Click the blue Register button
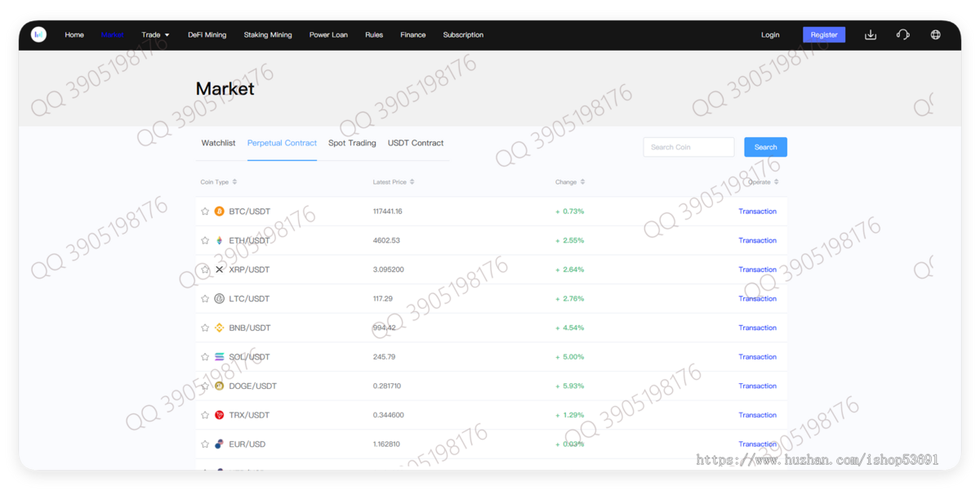Image resolution: width=980 pixels, height=491 pixels. point(824,34)
